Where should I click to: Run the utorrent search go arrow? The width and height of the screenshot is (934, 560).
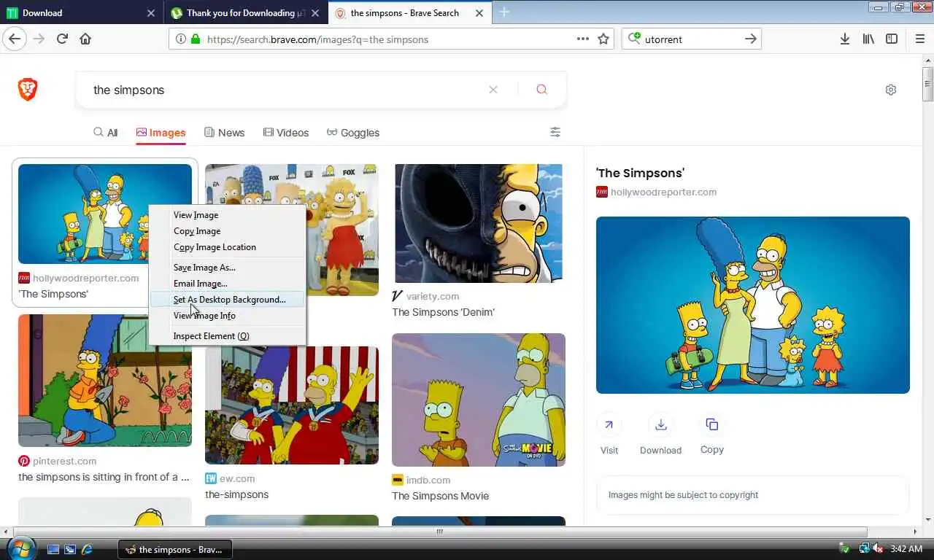[x=750, y=39]
